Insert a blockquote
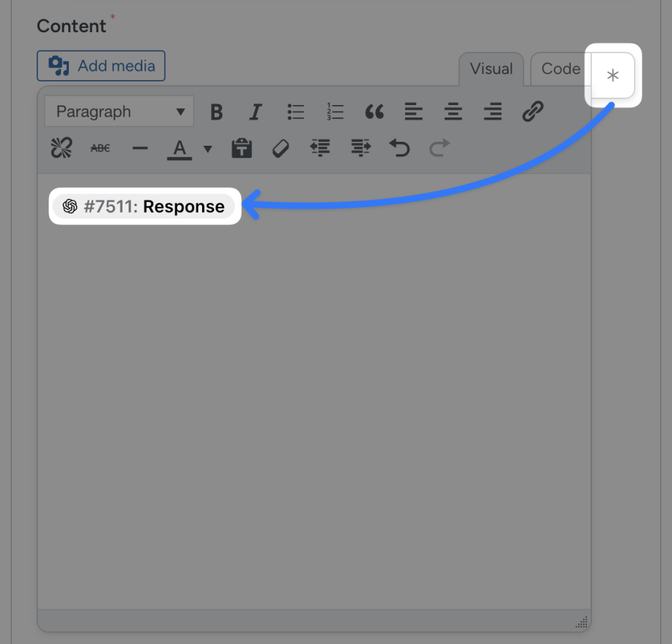672x644 pixels. (375, 112)
